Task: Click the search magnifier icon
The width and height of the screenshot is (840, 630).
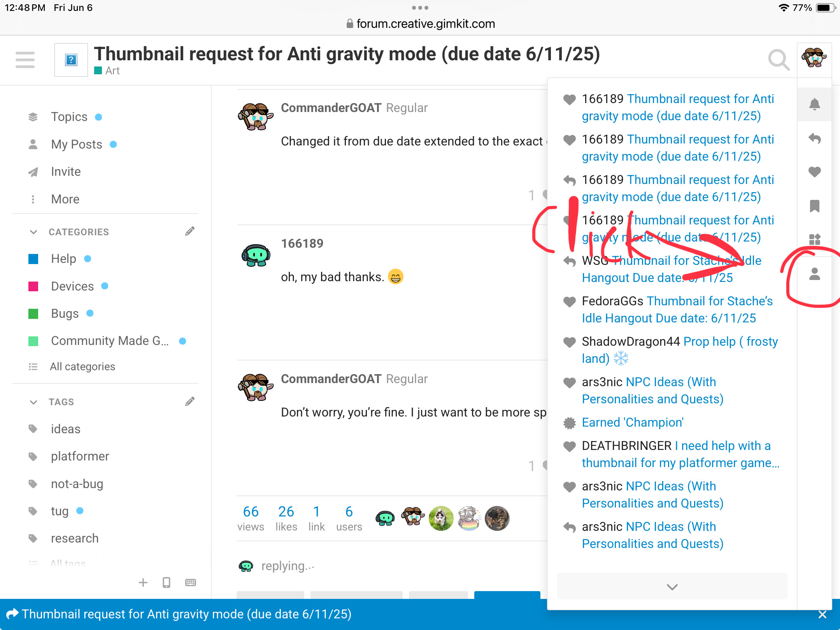Action: coord(779,60)
